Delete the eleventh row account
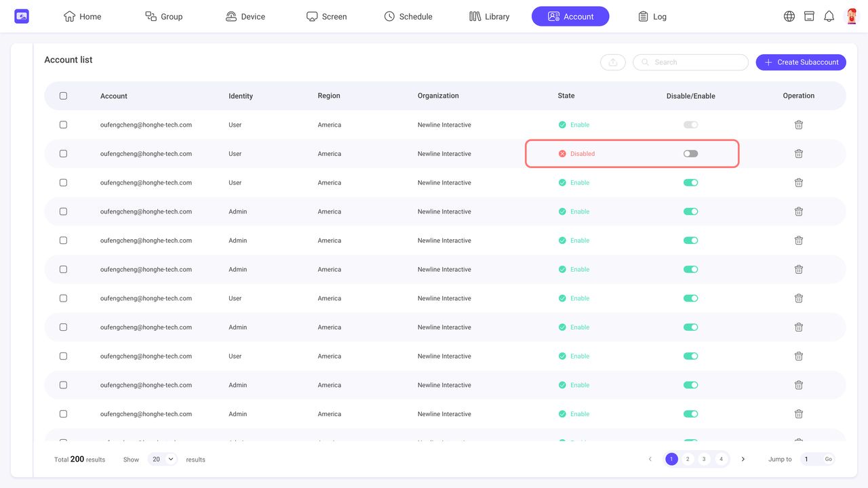Viewport: 868px width, 488px height. coord(799,414)
